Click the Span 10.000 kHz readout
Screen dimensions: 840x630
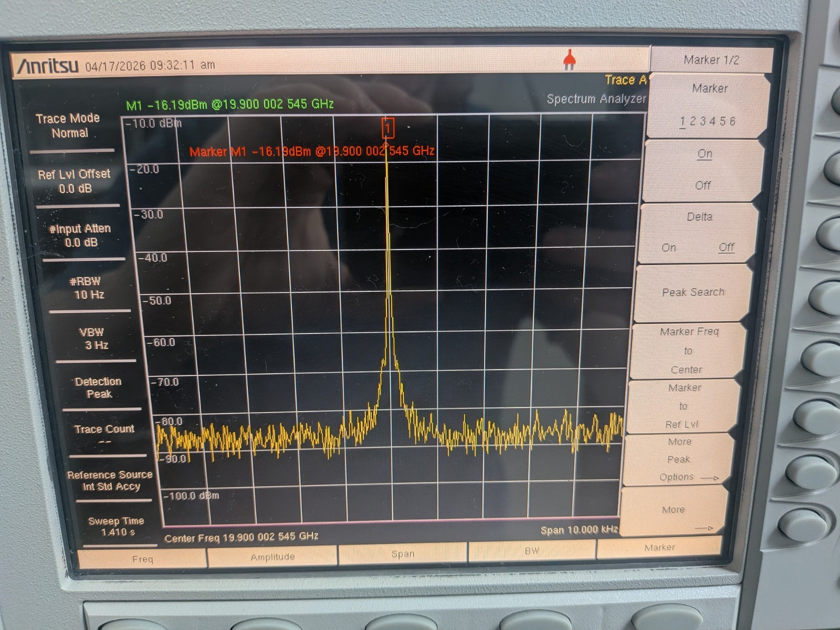point(580,530)
